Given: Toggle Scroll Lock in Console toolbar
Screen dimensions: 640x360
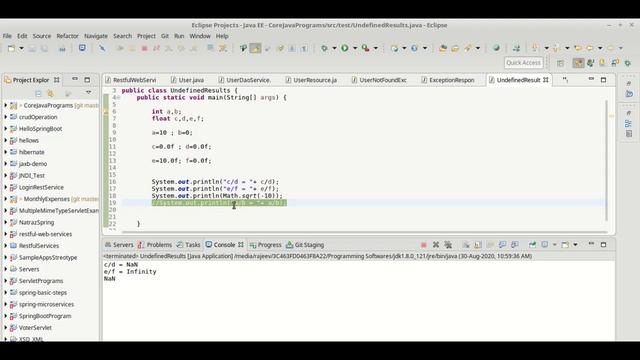Looking at the screenshot, I should (x=478, y=245).
